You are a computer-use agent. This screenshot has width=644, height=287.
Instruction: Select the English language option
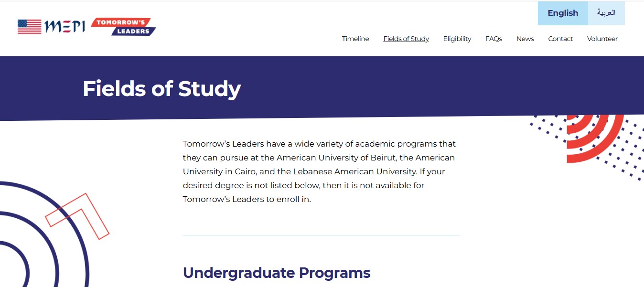[562, 13]
